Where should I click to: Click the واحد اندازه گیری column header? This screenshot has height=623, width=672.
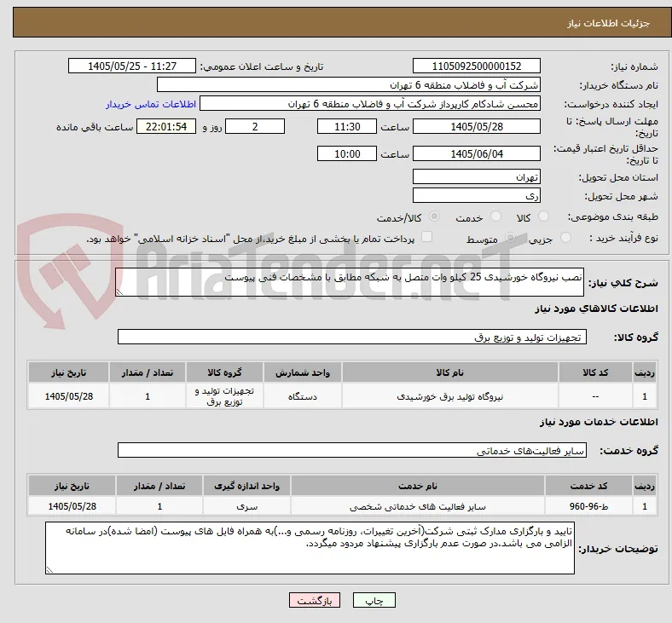click(246, 486)
